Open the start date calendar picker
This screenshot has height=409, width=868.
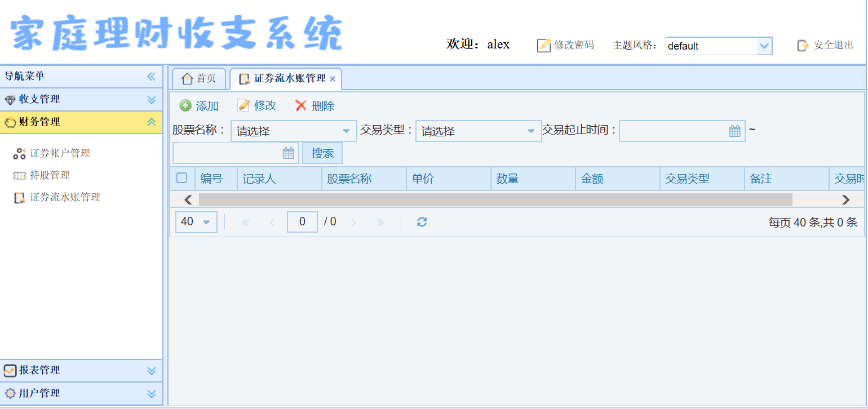pyautogui.click(x=735, y=131)
